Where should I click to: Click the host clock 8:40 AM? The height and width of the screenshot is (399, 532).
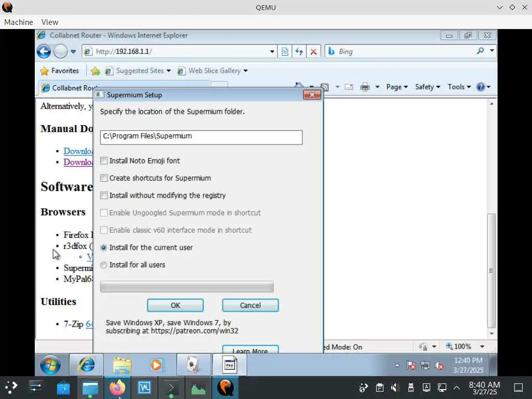tap(484, 384)
